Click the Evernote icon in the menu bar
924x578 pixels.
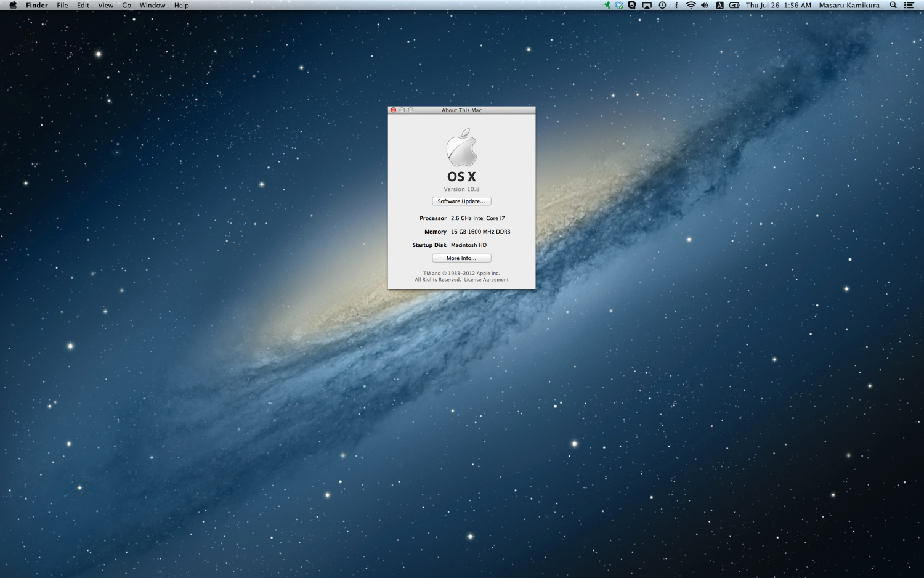(630, 5)
